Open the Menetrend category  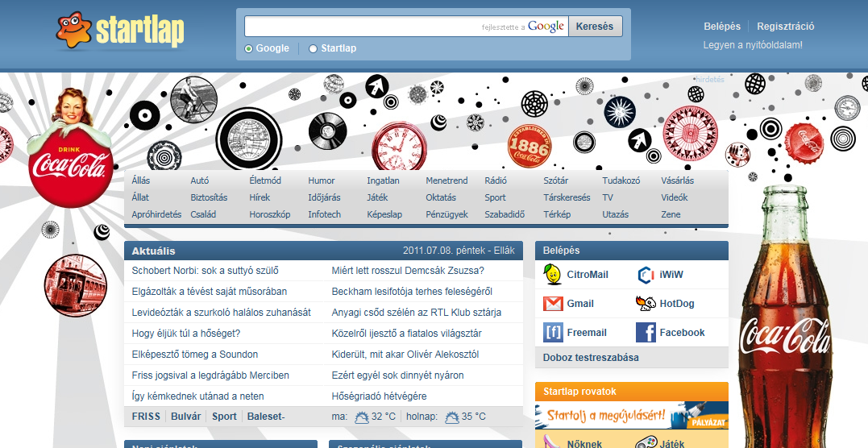(x=446, y=180)
